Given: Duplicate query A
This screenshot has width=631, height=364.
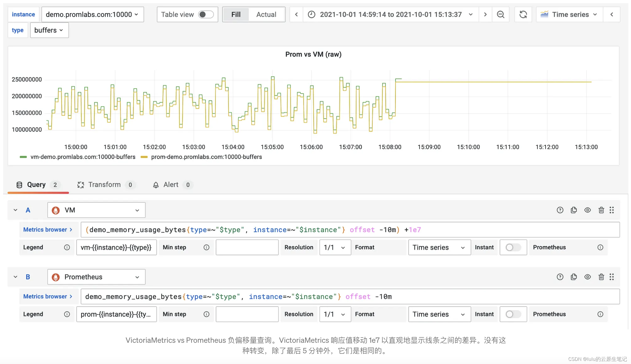Looking at the screenshot, I should coord(574,210).
